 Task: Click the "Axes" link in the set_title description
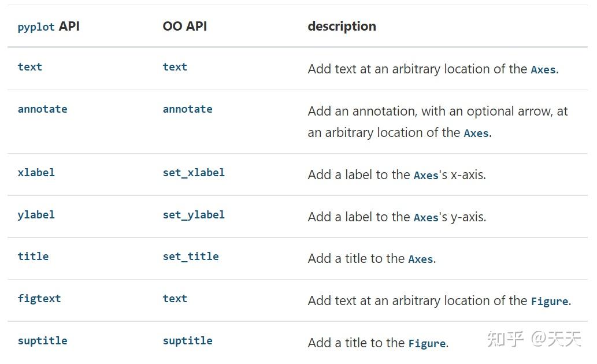point(420,259)
